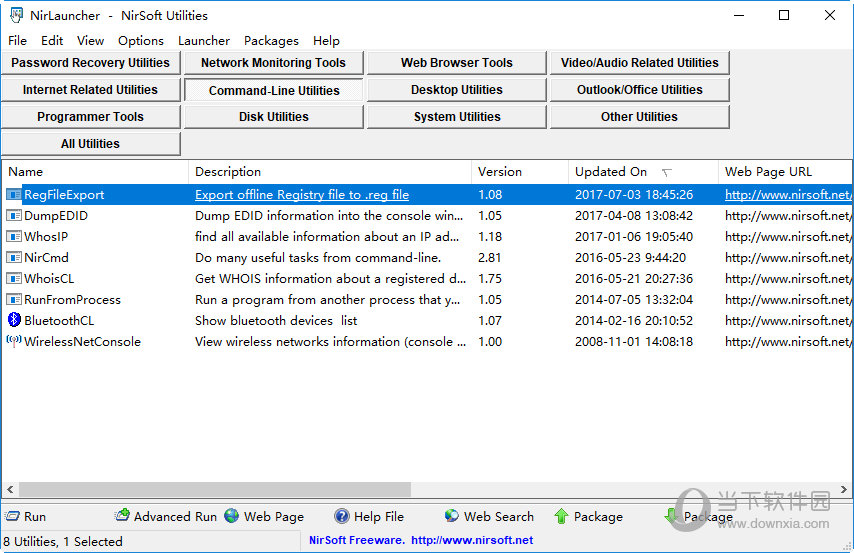Select the RunFromProcess utility name
This screenshot has height=553, width=854.
tap(72, 300)
